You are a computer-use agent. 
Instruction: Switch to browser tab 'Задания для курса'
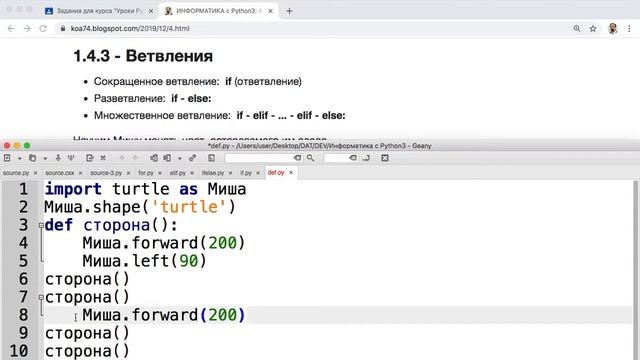pos(99,11)
